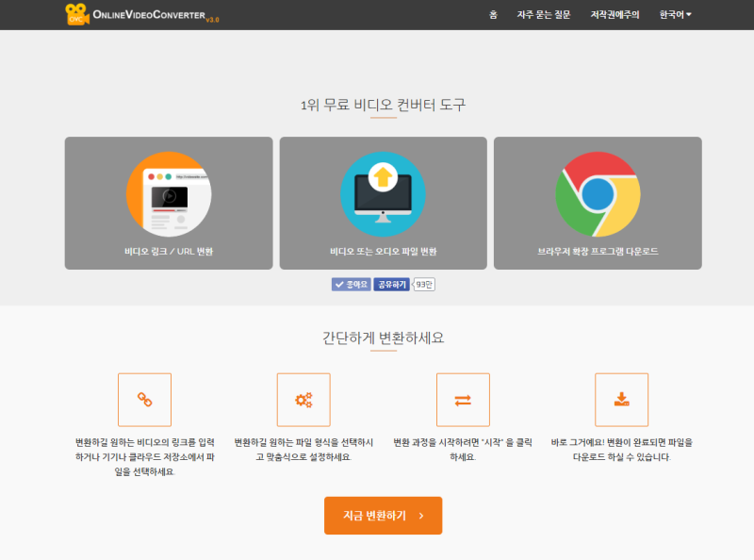Click the OnlineVideoConverter v3.0 title text
This screenshot has height=560, width=754.
tap(156, 15)
